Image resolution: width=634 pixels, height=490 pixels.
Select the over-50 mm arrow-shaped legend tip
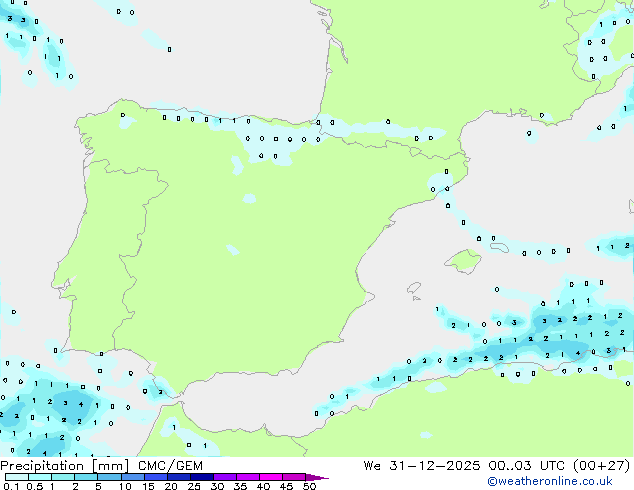point(317,477)
